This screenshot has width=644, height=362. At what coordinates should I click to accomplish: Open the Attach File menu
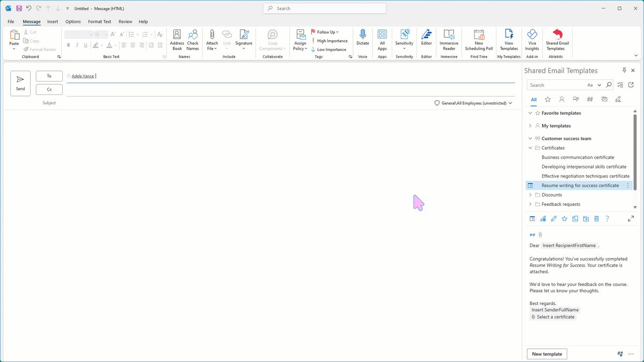[212, 41]
